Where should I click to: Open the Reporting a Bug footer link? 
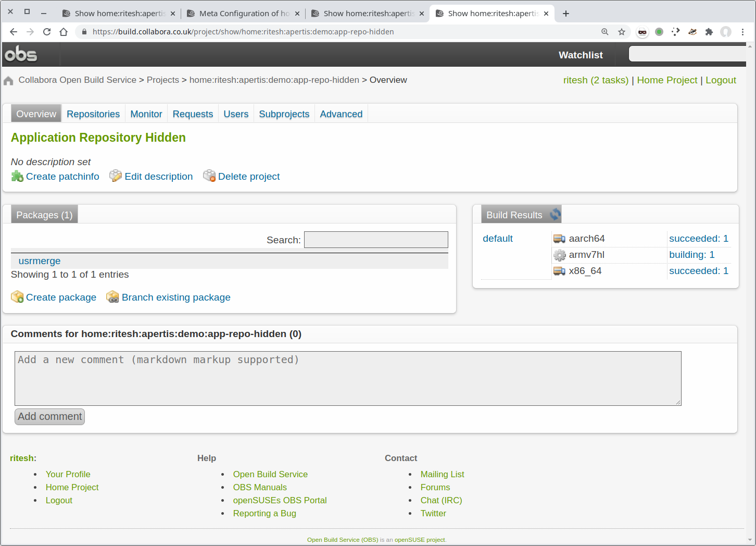[264, 513]
